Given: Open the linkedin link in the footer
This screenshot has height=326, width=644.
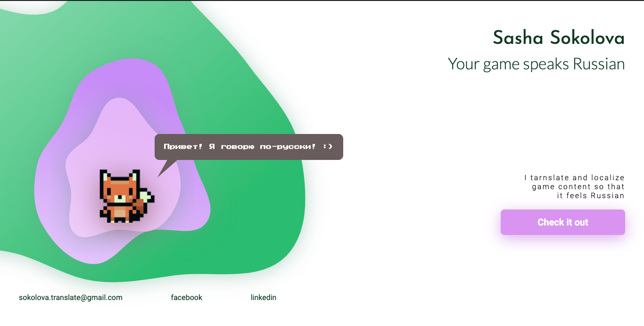Looking at the screenshot, I should click(x=264, y=297).
